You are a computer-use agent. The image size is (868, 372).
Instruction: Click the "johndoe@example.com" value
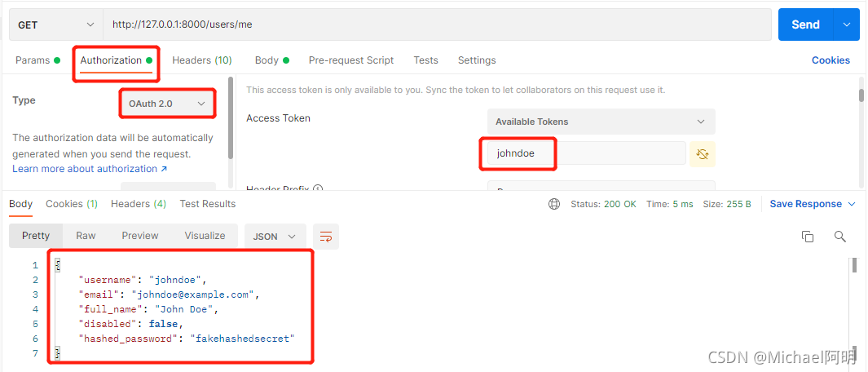pyautogui.click(x=192, y=294)
